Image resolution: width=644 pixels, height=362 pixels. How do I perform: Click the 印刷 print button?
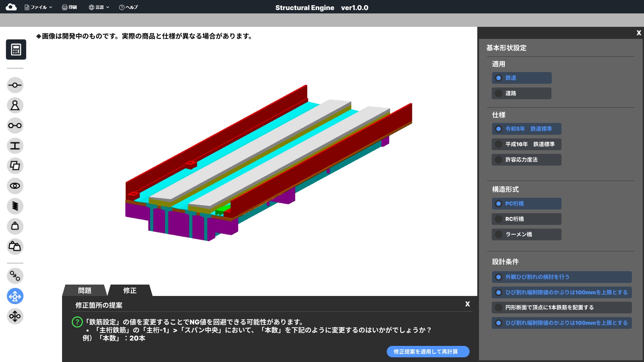point(69,7)
